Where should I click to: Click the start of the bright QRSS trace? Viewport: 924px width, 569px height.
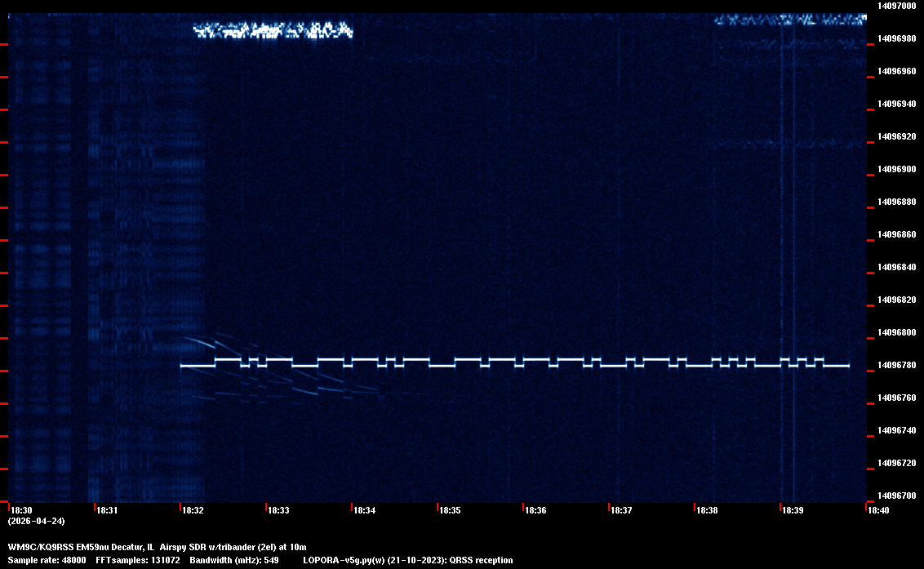tap(183, 366)
